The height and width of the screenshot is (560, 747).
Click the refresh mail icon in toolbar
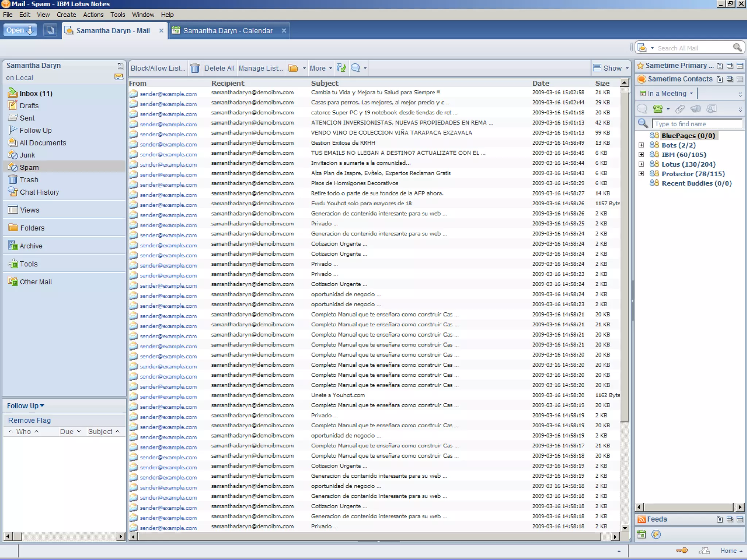tap(341, 68)
